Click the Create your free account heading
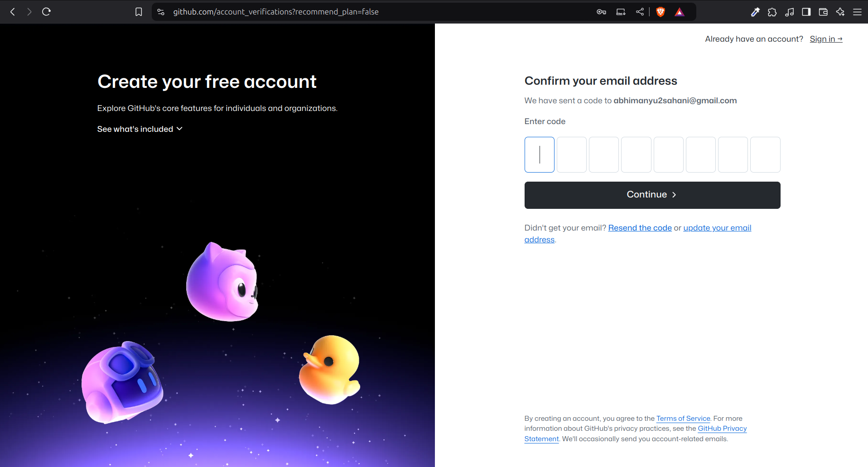Viewport: 868px width, 467px height. pos(207,82)
